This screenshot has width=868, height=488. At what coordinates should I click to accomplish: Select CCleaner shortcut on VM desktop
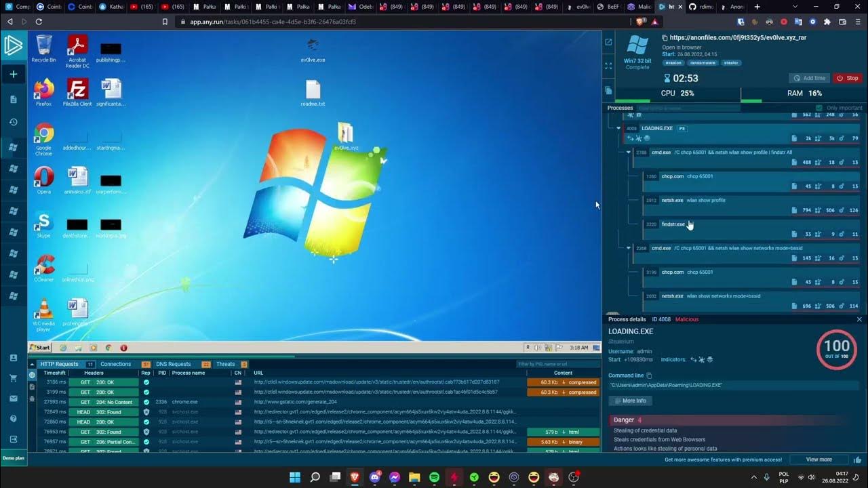(43, 268)
